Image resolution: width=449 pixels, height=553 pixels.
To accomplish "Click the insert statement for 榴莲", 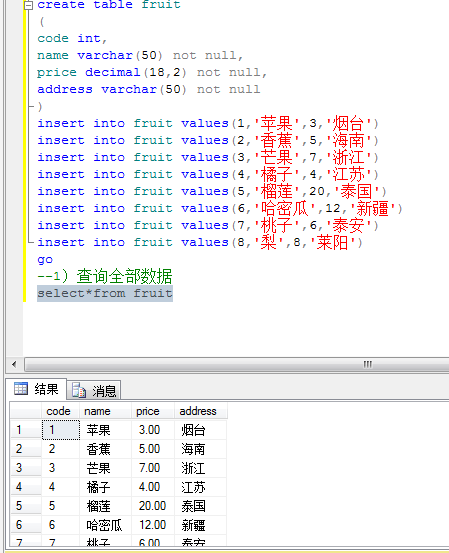I will point(212,191).
